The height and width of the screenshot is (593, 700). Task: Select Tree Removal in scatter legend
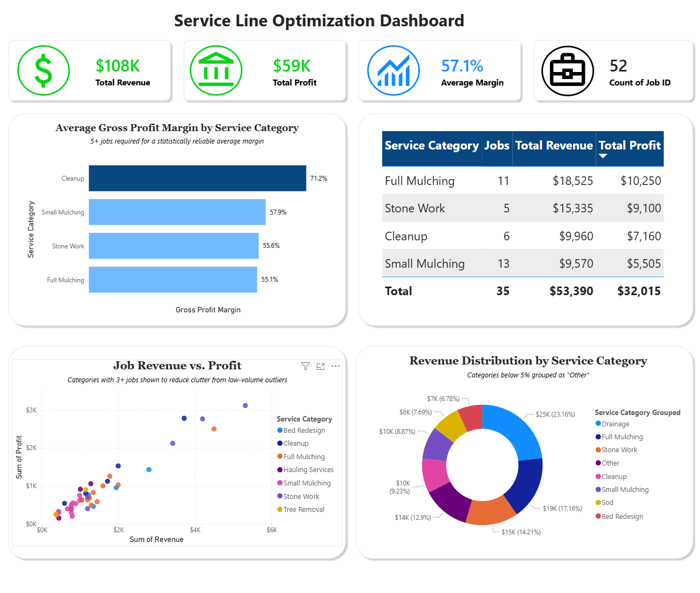[301, 510]
